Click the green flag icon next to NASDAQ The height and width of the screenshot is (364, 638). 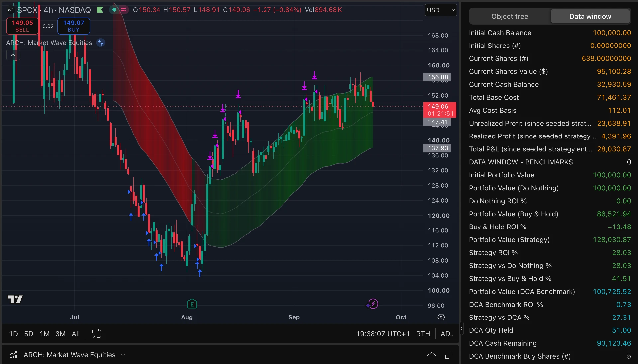tap(100, 10)
